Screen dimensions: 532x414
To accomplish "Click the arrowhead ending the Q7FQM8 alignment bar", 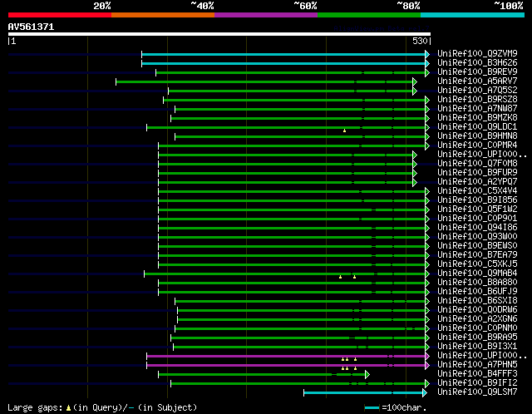I will click(x=414, y=164).
